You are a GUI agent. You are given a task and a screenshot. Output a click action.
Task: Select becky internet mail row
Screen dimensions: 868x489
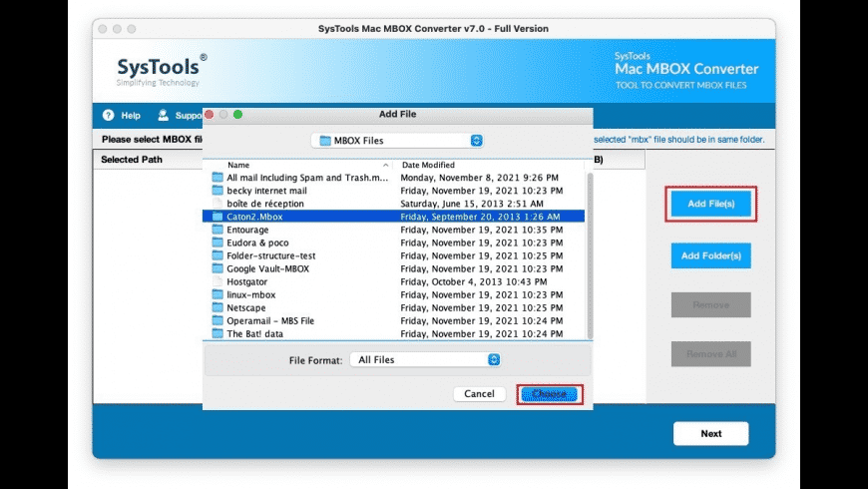click(393, 191)
